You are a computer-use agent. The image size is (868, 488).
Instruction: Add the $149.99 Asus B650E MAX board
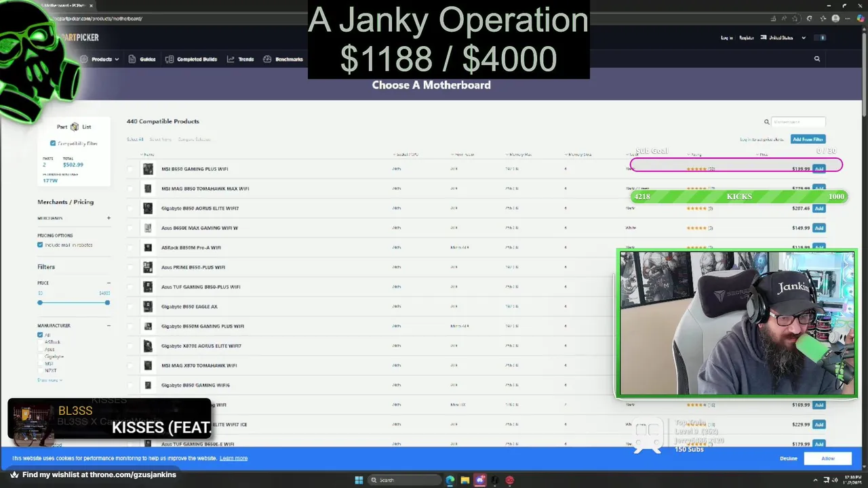(x=819, y=228)
